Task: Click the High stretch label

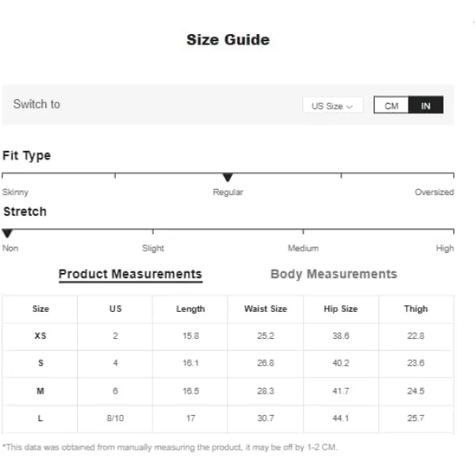Action: coord(445,248)
